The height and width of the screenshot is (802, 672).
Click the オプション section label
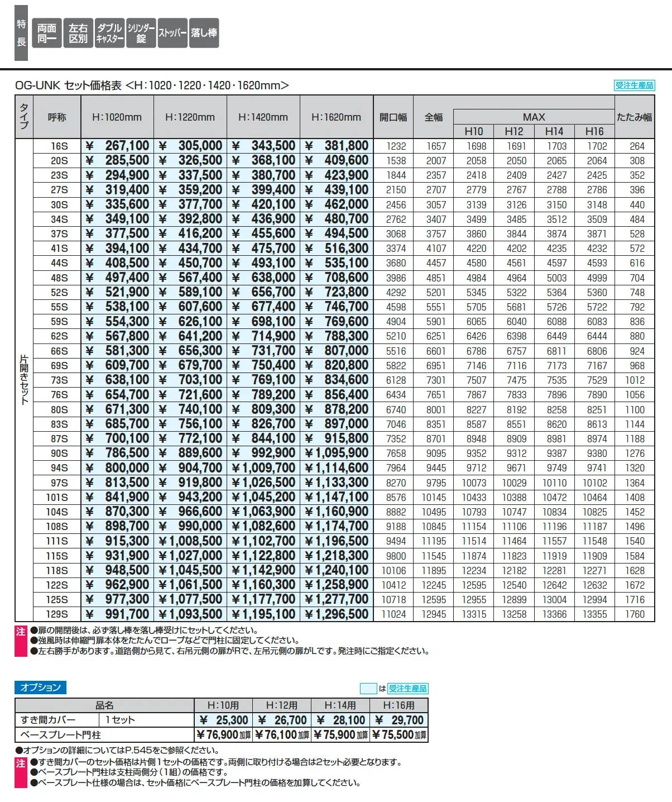coord(40,688)
